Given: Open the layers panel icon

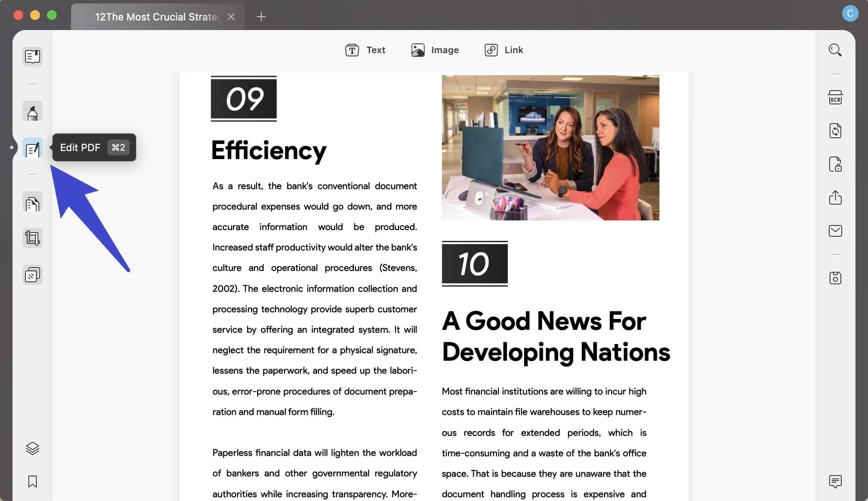Looking at the screenshot, I should (x=32, y=448).
